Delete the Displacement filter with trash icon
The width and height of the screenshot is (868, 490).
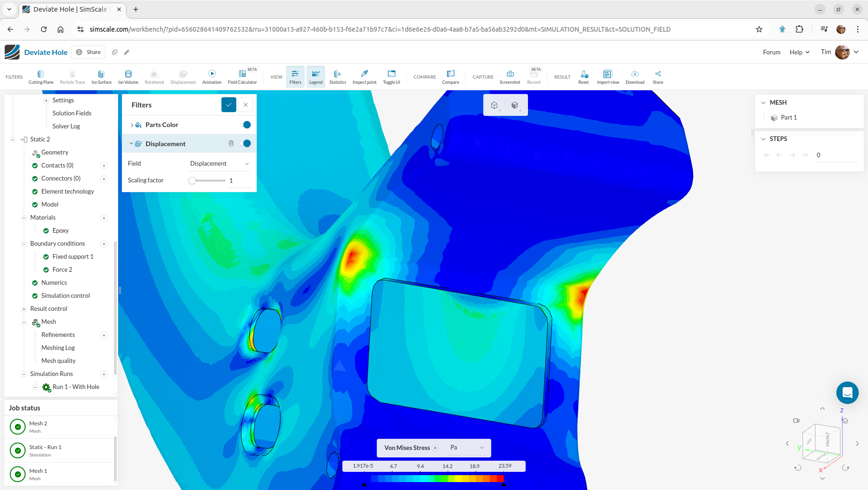coord(231,143)
